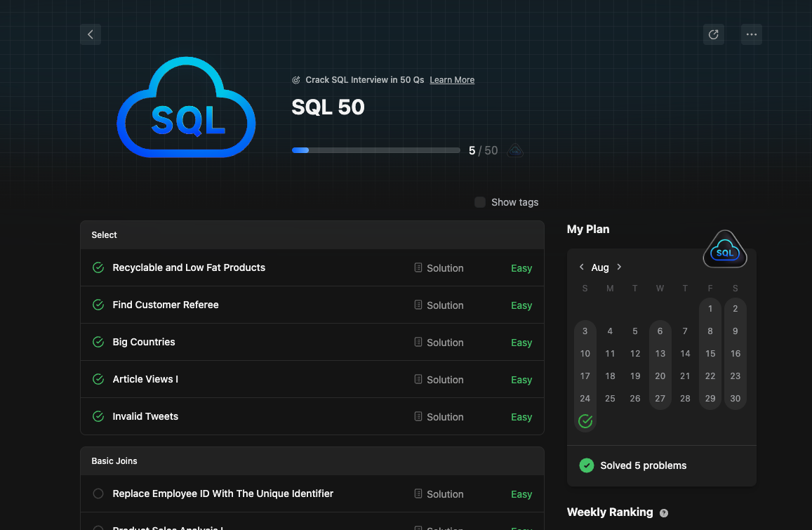Click the Weekly Ranking help question icon
Viewport: 812px width, 530px height.
click(x=663, y=513)
